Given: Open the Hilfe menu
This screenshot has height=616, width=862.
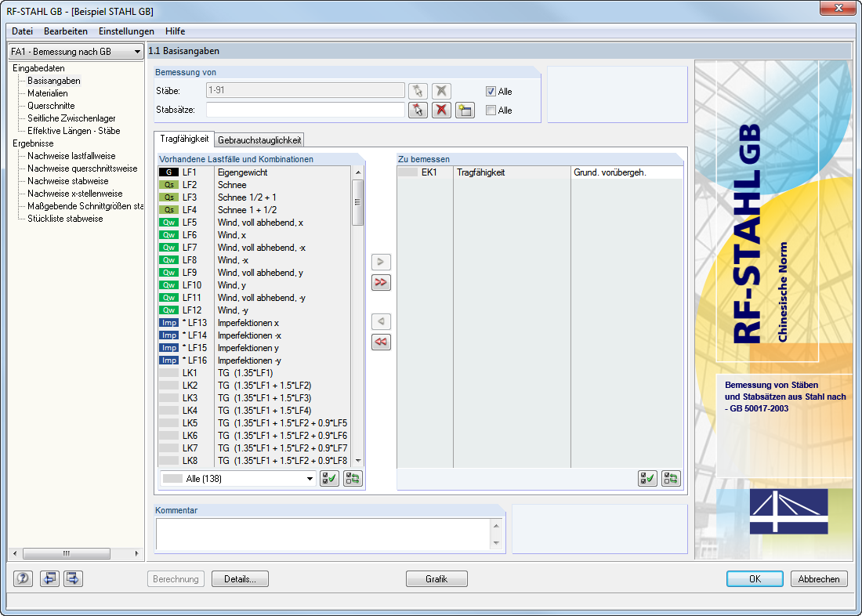Looking at the screenshot, I should [x=175, y=31].
